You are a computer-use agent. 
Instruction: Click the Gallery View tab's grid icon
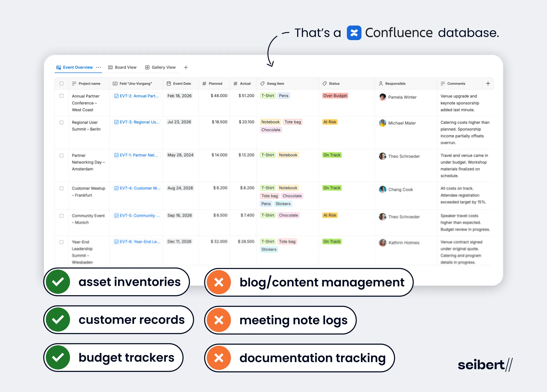click(147, 67)
